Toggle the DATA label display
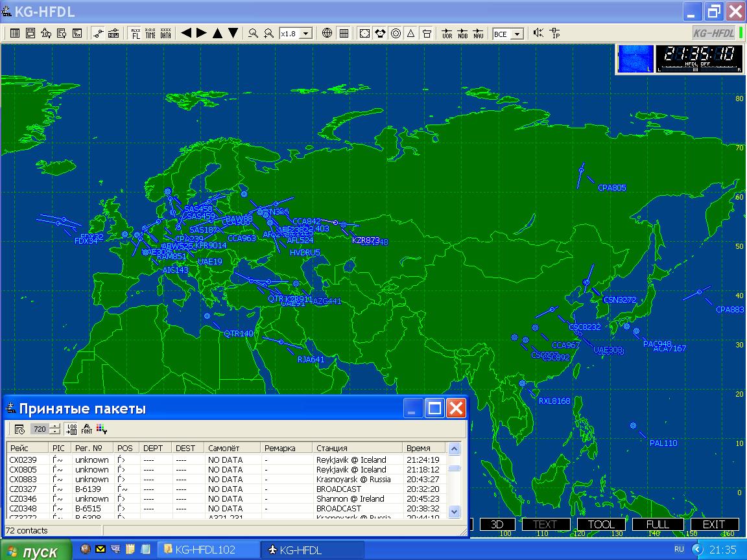This screenshot has width=747, height=560. (166, 33)
